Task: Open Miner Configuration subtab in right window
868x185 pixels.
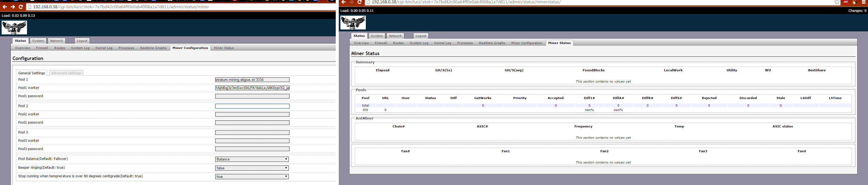Action: (527, 43)
